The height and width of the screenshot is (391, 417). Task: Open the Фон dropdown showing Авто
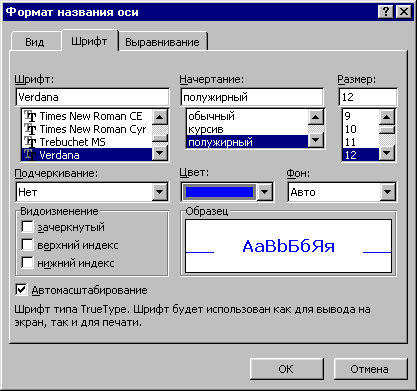(x=342, y=192)
